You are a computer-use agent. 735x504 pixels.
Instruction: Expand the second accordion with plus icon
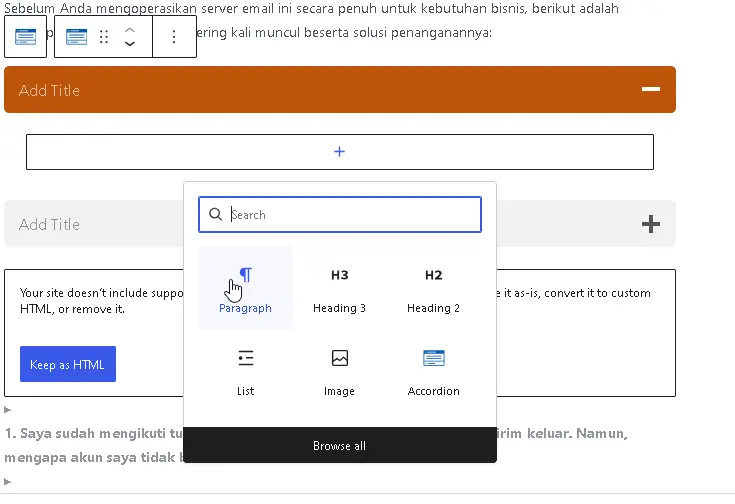[x=651, y=224]
